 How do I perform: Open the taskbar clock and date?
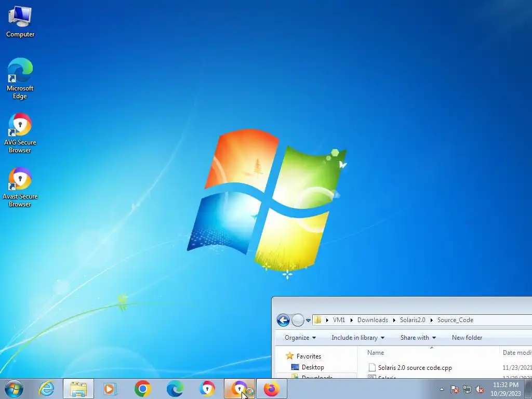(x=506, y=389)
